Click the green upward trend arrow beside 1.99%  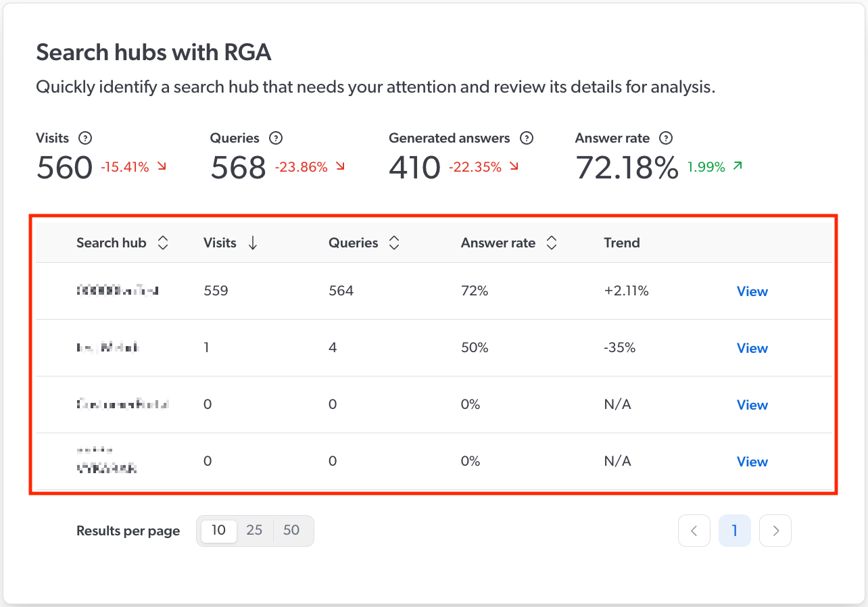click(x=737, y=166)
